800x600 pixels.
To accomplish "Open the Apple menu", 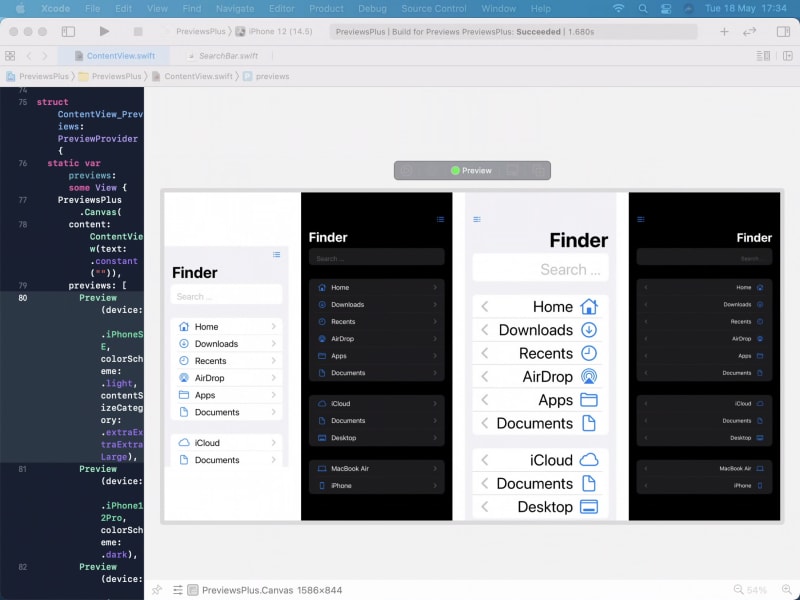I will (20, 9).
